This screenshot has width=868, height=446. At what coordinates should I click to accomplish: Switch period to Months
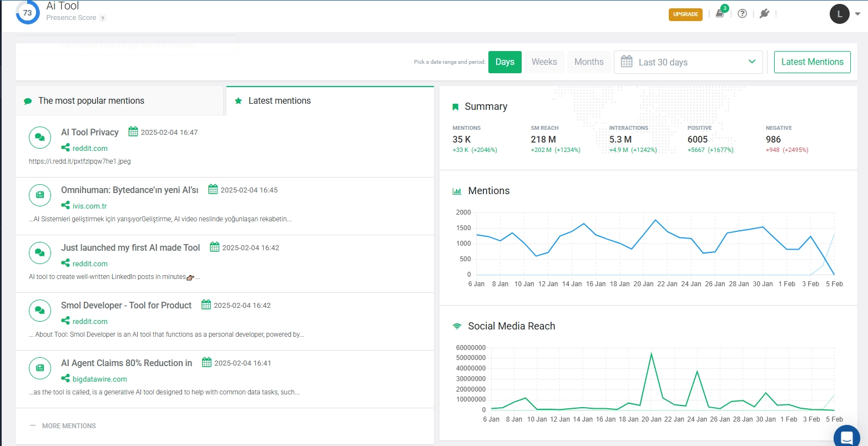tap(589, 62)
